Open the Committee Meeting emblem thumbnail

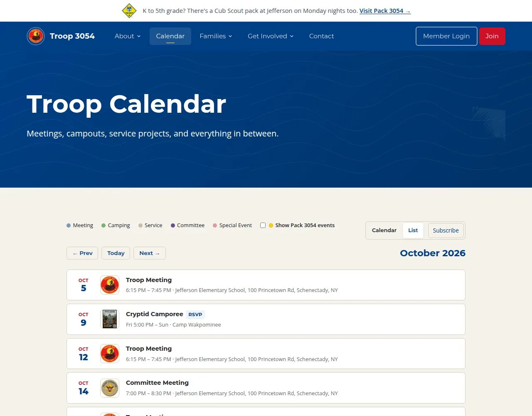(x=110, y=388)
